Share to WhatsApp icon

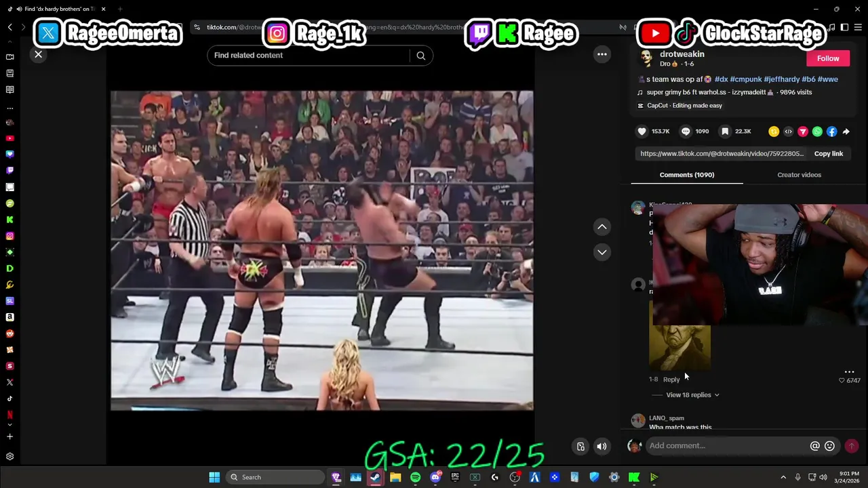click(x=817, y=131)
